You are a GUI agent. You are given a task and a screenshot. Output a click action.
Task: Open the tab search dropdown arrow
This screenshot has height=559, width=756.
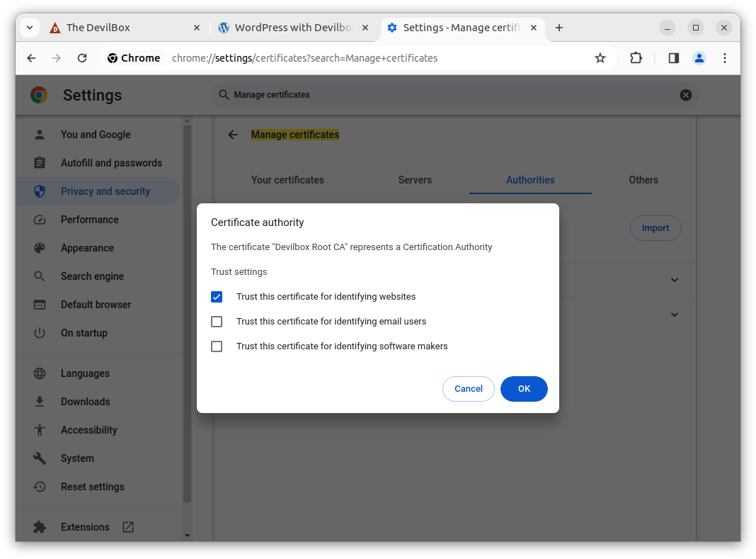(x=30, y=28)
